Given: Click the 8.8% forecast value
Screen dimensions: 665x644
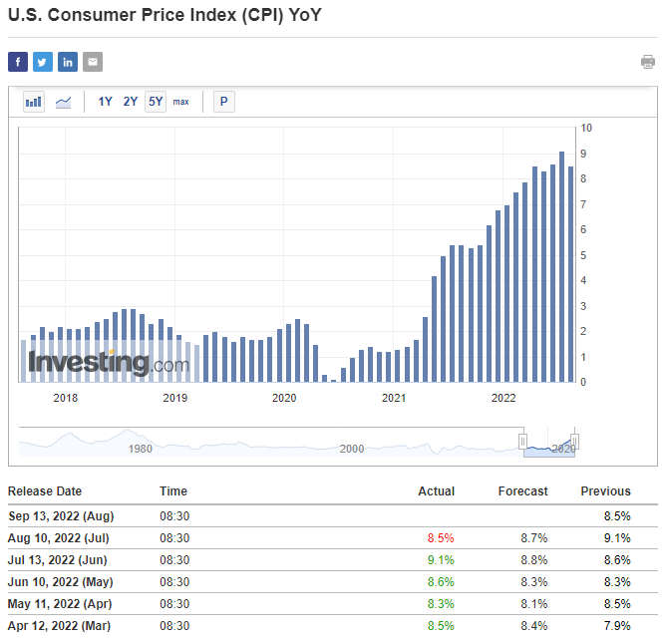Looking at the screenshot, I should [x=534, y=560].
